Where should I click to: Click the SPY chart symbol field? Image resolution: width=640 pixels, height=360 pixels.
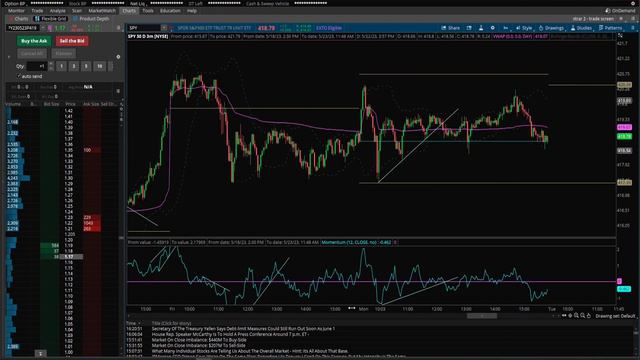tap(144, 28)
